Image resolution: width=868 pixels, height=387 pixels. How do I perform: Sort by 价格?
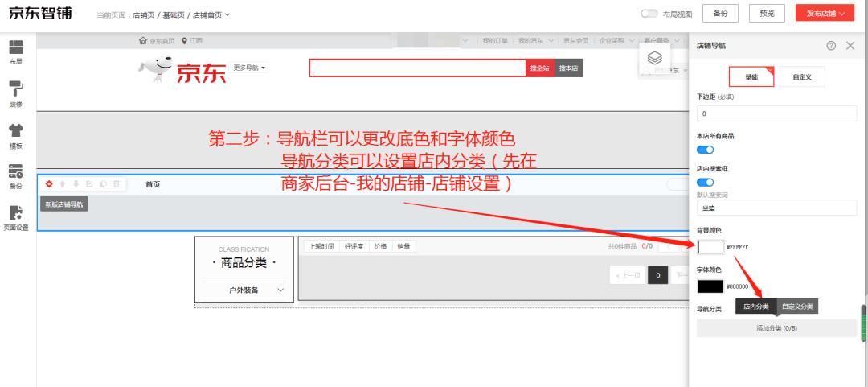379,247
